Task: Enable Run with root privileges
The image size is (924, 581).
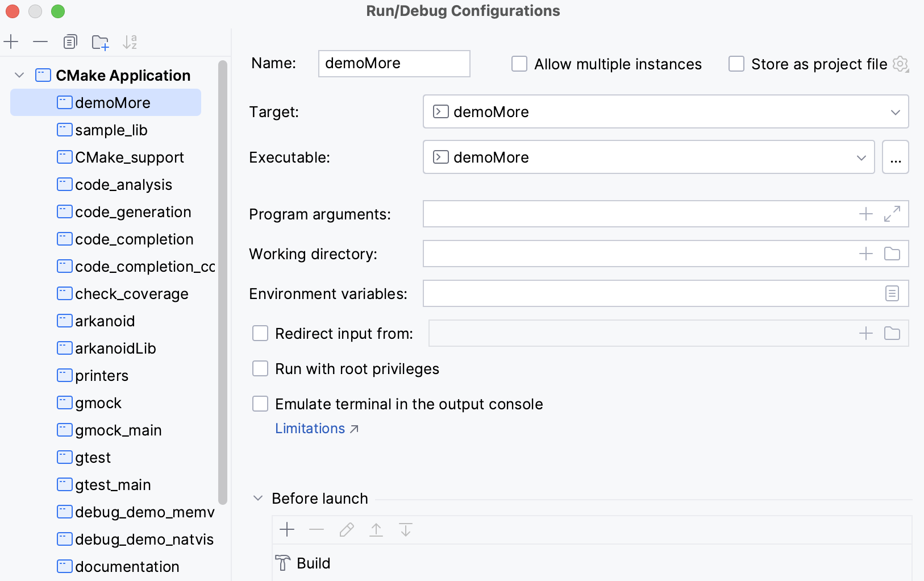Action: click(260, 368)
